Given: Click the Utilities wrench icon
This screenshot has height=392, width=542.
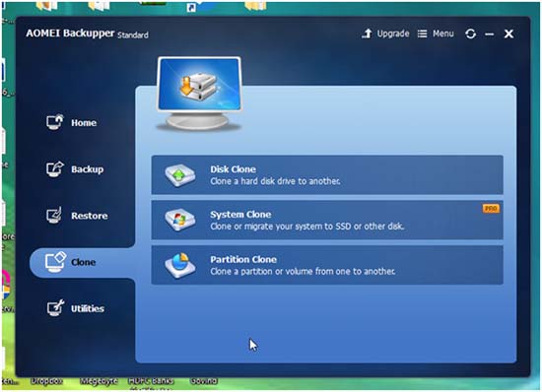Looking at the screenshot, I should 55,307.
